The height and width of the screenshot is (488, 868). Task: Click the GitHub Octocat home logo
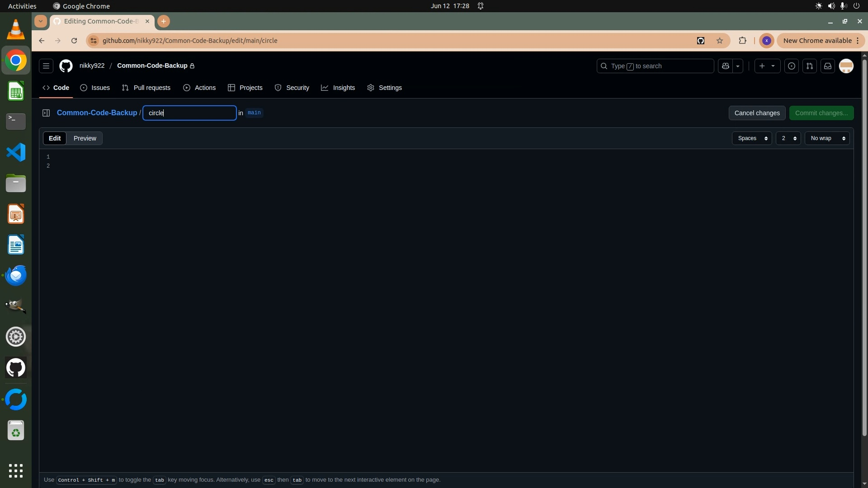coord(66,66)
